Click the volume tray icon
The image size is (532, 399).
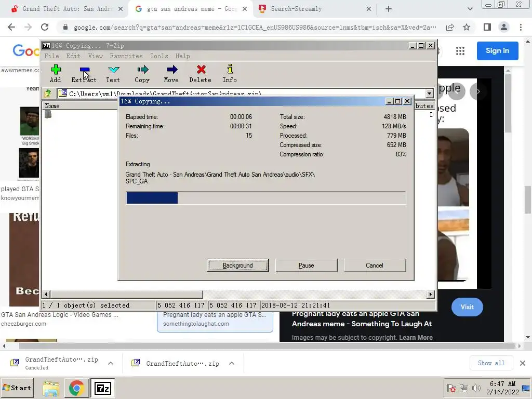pos(476,388)
